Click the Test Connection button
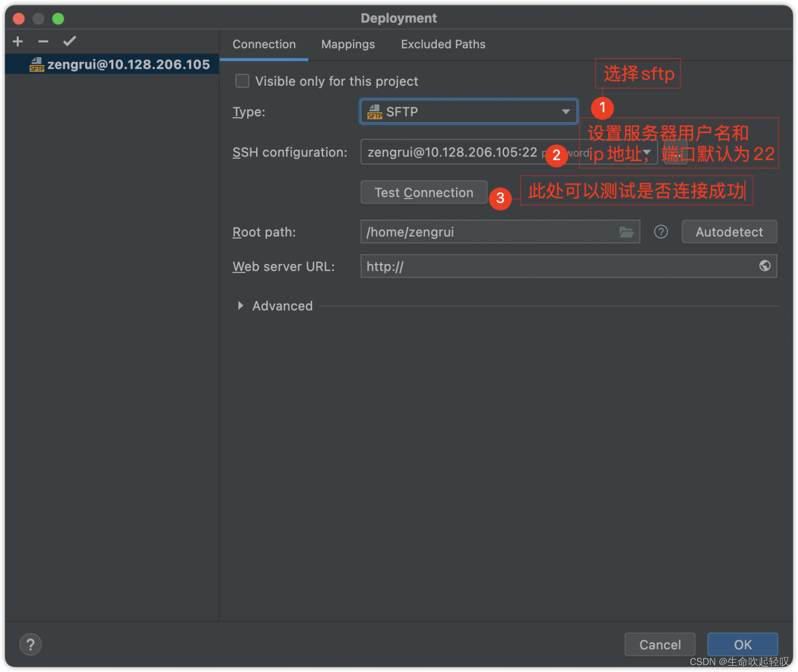The image size is (798, 672). click(424, 193)
